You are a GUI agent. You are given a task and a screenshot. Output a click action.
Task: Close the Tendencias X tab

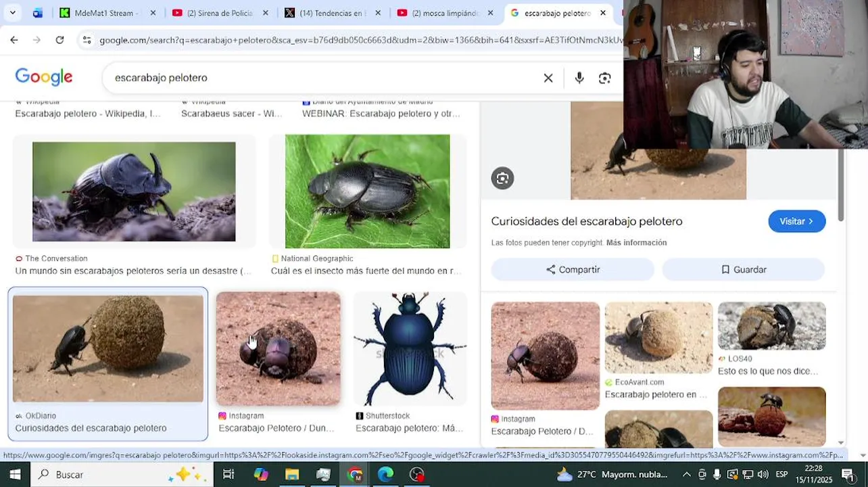tap(378, 13)
